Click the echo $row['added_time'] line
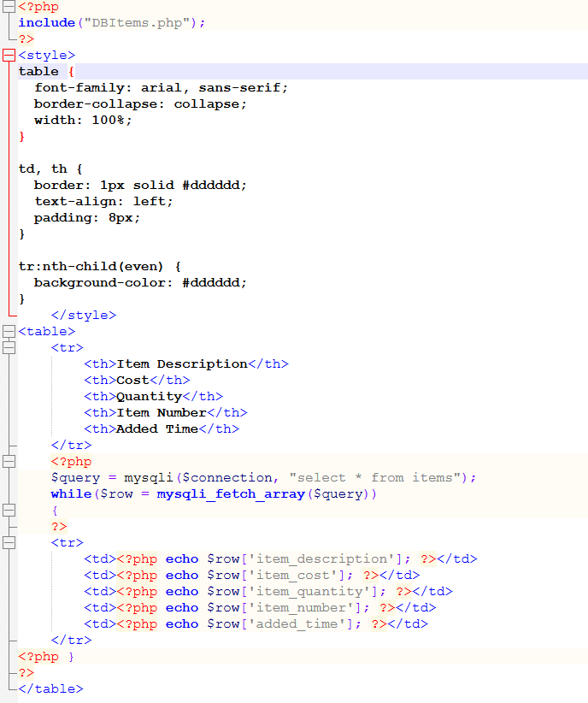Viewport: 588px width, 703px height. click(256, 623)
